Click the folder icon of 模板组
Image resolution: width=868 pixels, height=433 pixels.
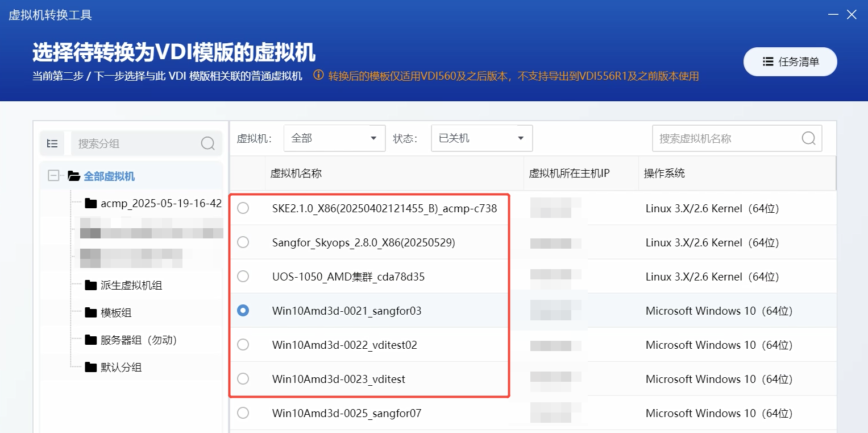[90, 312]
